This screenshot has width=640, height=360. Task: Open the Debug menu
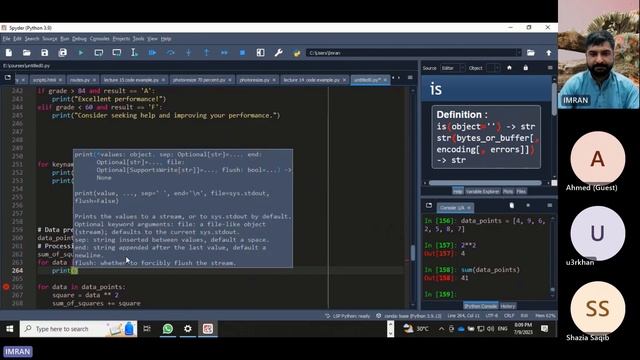coord(79,39)
